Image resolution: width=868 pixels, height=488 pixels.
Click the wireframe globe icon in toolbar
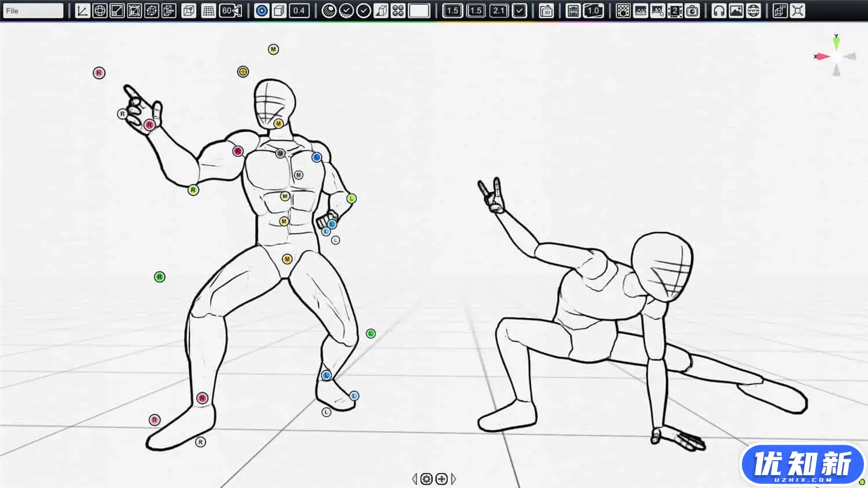[100, 10]
